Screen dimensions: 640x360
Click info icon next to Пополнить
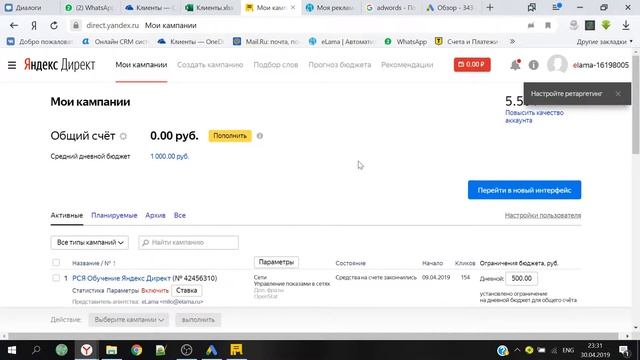point(260,136)
